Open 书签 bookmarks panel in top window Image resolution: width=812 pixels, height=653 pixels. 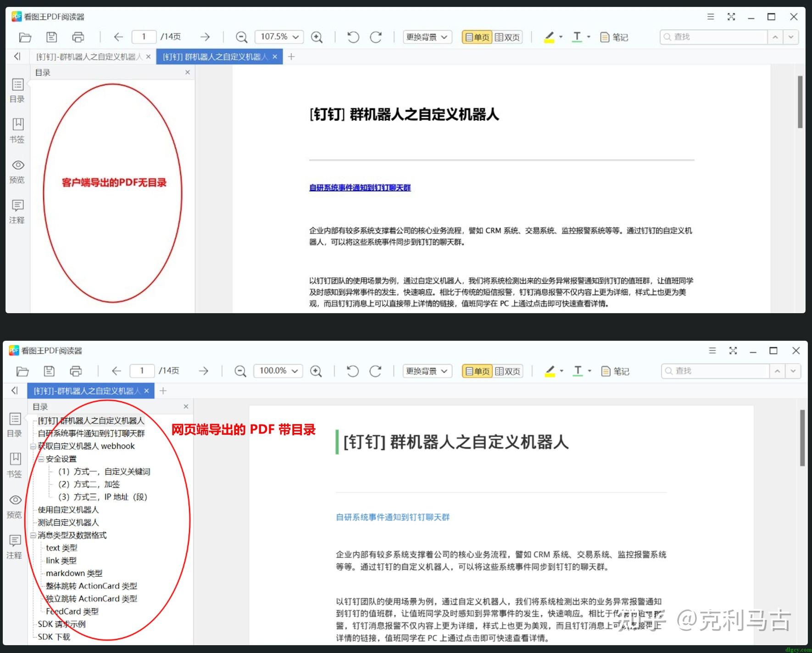17,131
